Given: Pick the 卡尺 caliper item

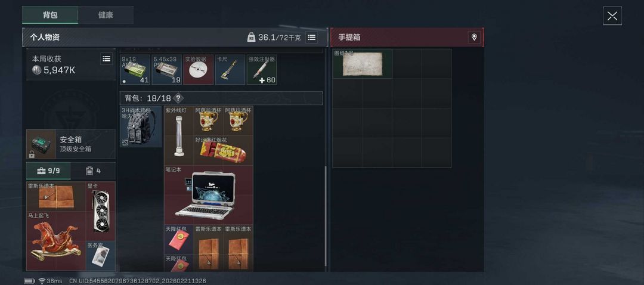Looking at the screenshot, I should coord(230,70).
